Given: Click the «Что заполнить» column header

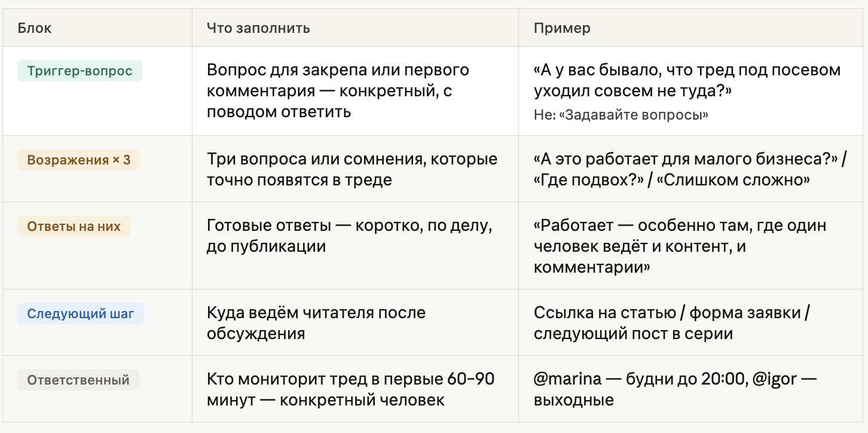Looking at the screenshot, I should tap(258, 28).
